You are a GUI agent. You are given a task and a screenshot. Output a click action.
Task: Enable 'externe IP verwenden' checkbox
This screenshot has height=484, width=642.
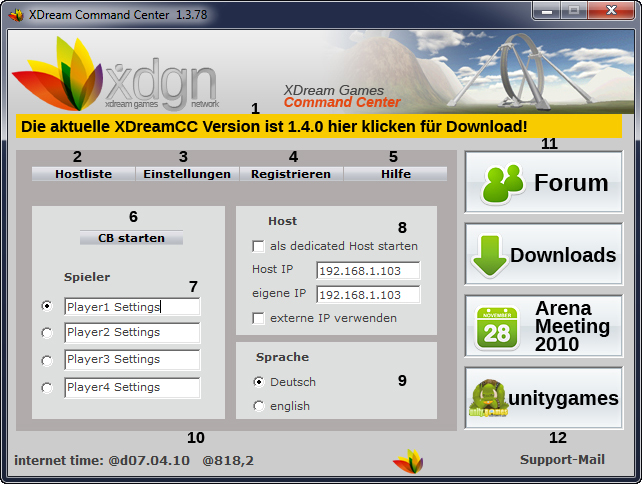[x=258, y=318]
